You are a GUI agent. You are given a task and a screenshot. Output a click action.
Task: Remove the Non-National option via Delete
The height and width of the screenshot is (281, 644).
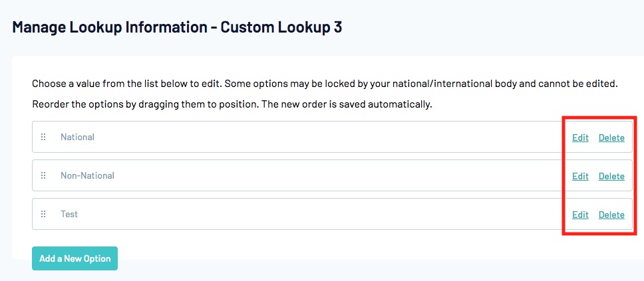coord(611,177)
